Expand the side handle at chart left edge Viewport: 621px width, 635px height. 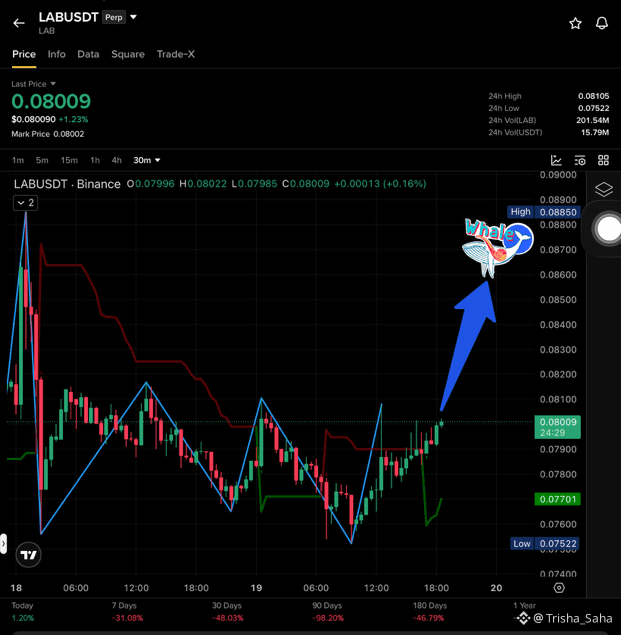pyautogui.click(x=3, y=543)
